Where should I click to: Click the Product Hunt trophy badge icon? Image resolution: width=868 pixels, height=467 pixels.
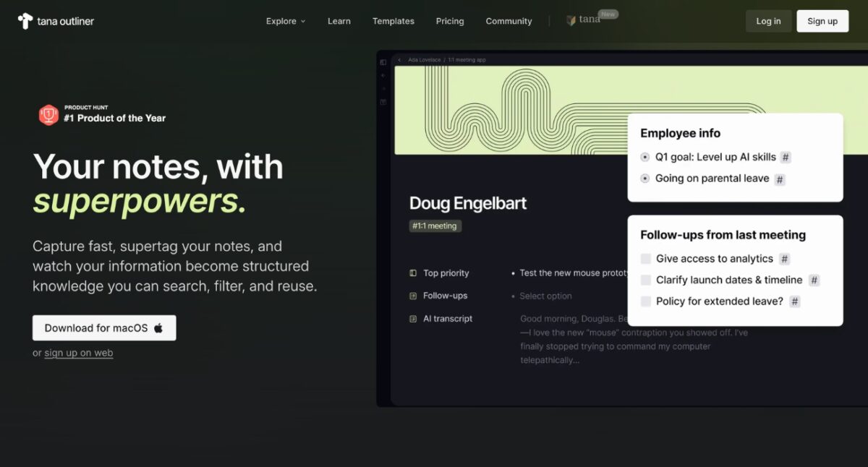pyautogui.click(x=48, y=114)
